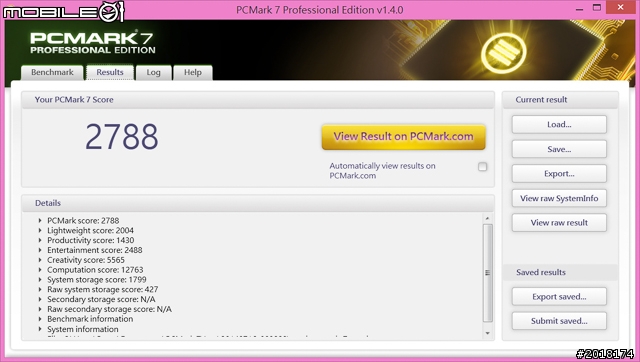Enable automatically view results on PCMark.com checkbox
The image size is (640, 362).
click(x=482, y=167)
